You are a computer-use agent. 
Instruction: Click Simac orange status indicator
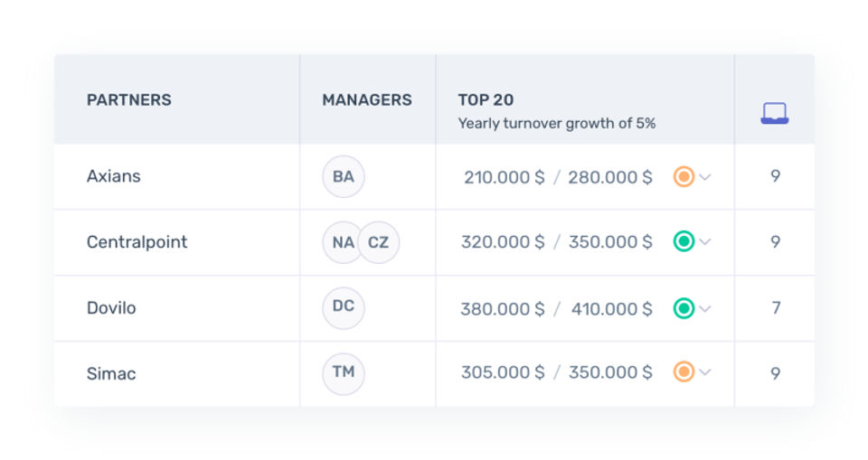click(x=684, y=372)
